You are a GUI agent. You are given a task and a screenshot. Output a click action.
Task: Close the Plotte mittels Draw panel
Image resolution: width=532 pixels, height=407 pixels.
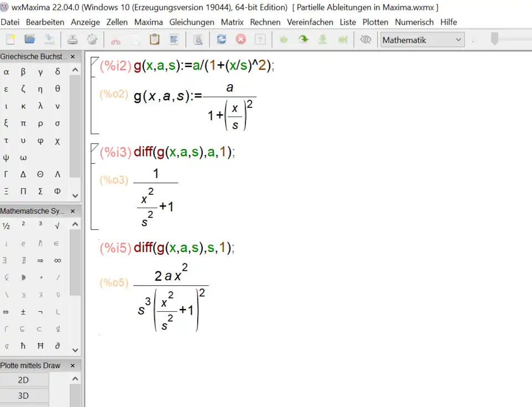pyautogui.click(x=73, y=365)
